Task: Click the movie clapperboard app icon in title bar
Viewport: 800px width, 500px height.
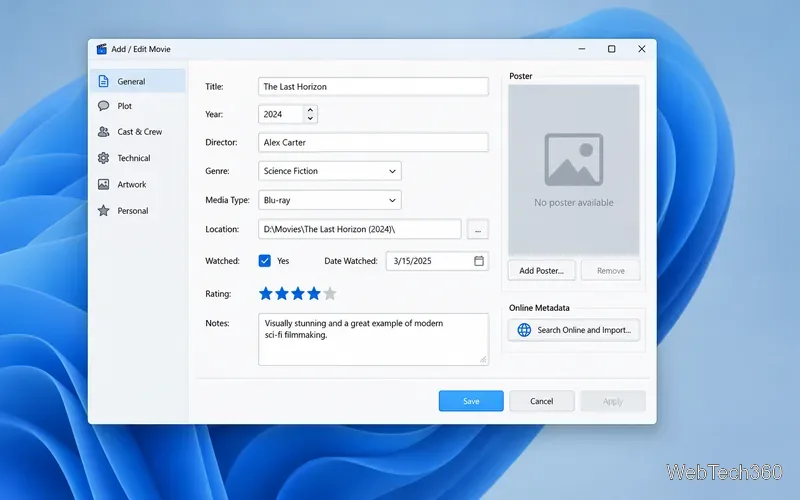Action: tap(102, 49)
